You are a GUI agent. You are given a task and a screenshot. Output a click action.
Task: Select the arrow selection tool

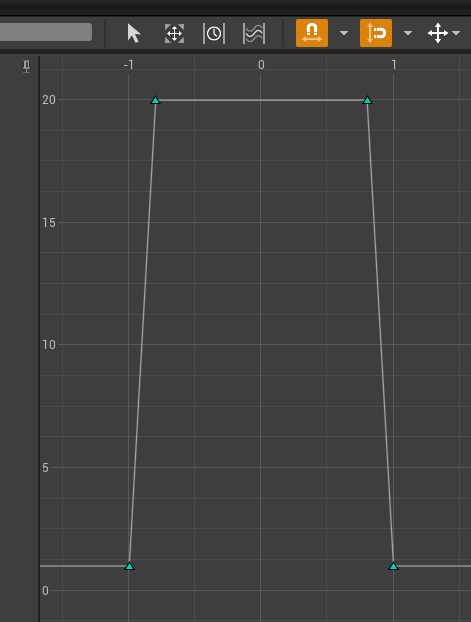click(x=134, y=33)
